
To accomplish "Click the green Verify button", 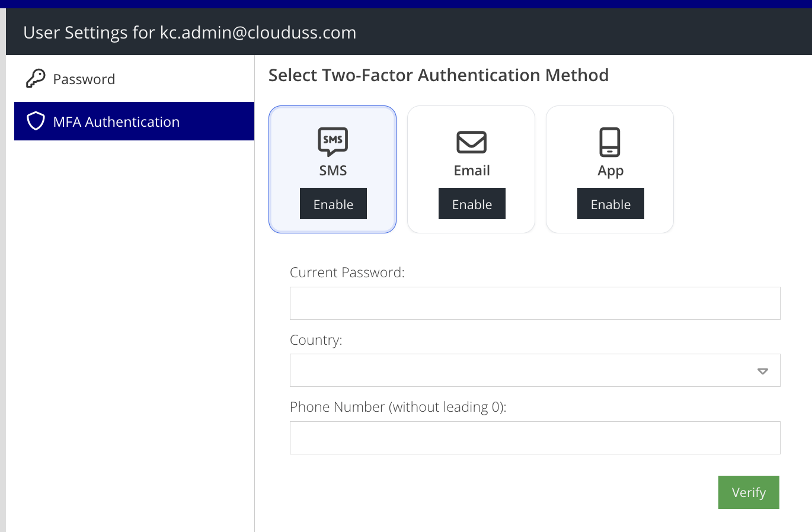I will click(x=749, y=492).
